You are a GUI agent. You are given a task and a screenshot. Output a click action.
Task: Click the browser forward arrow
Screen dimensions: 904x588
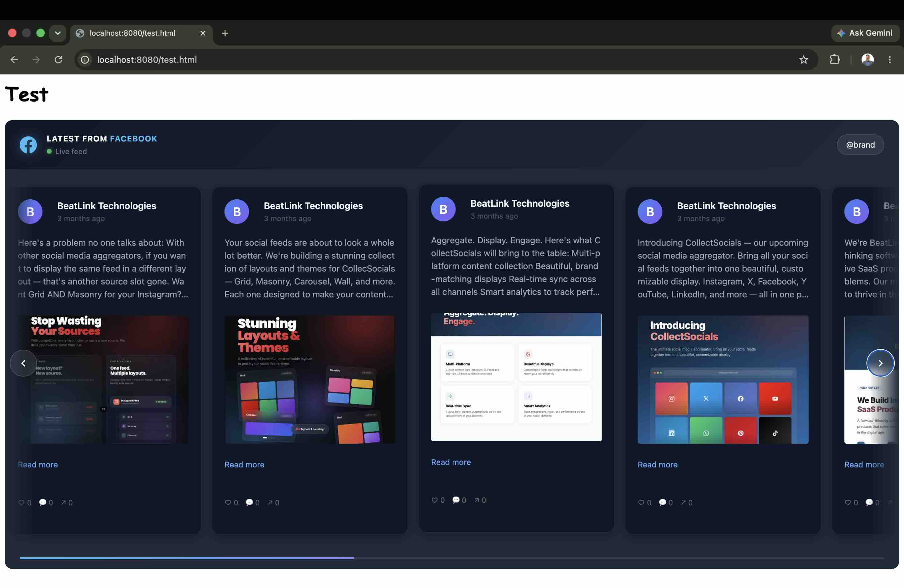pos(36,60)
